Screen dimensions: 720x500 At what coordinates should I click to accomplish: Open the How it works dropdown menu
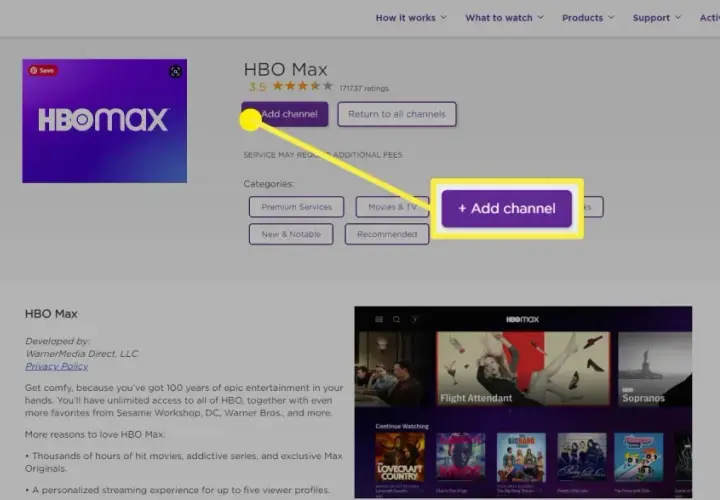click(x=411, y=18)
